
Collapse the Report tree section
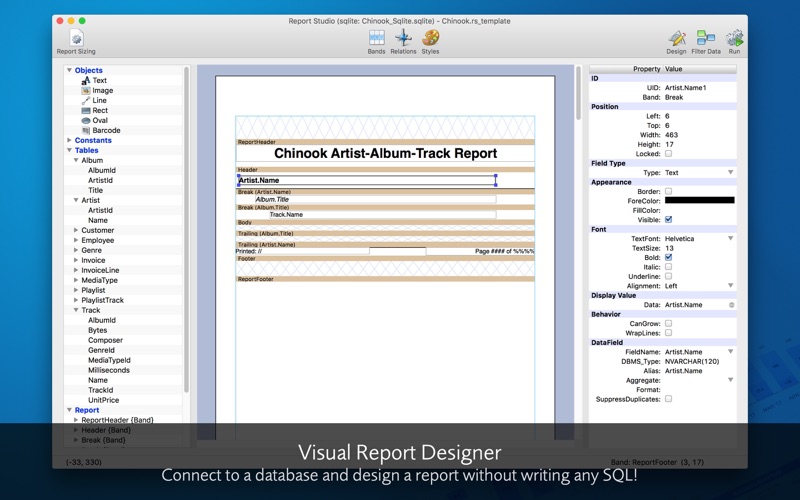(69, 410)
